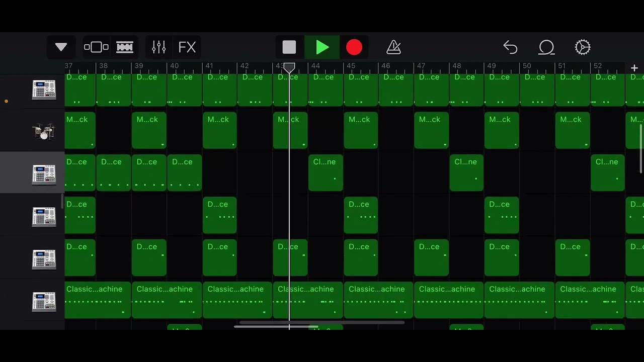This screenshot has height=362, width=644.
Task: Select the acoustic drum kit track icon
Action: [x=44, y=132]
